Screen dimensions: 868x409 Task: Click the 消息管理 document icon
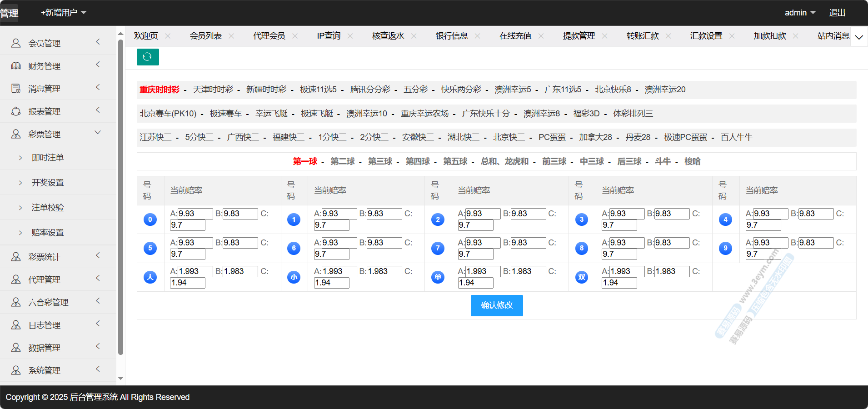16,89
